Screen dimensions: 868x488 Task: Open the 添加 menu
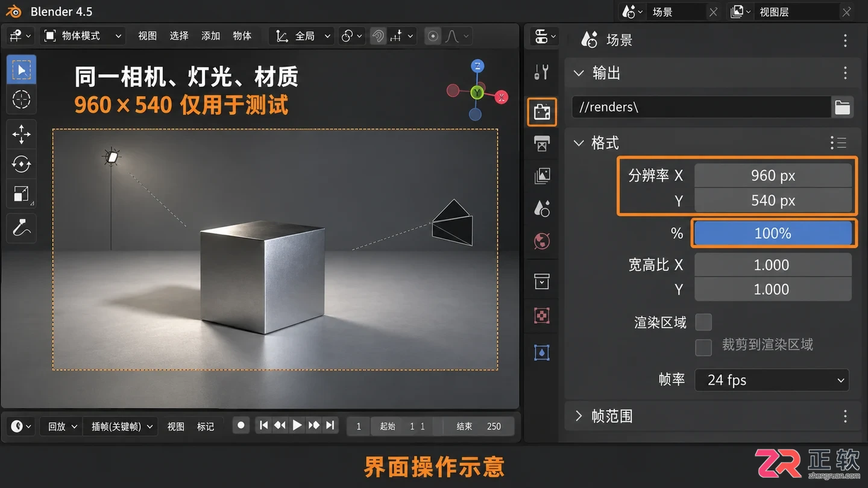point(210,36)
